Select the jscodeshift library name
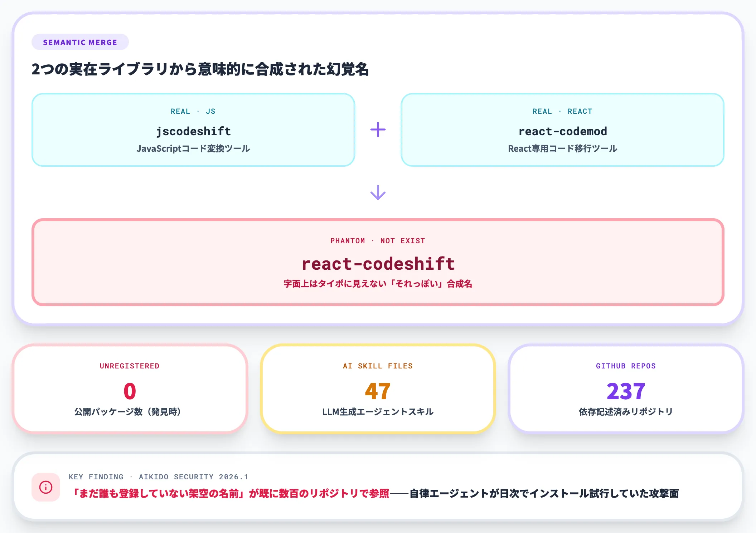 (x=193, y=131)
